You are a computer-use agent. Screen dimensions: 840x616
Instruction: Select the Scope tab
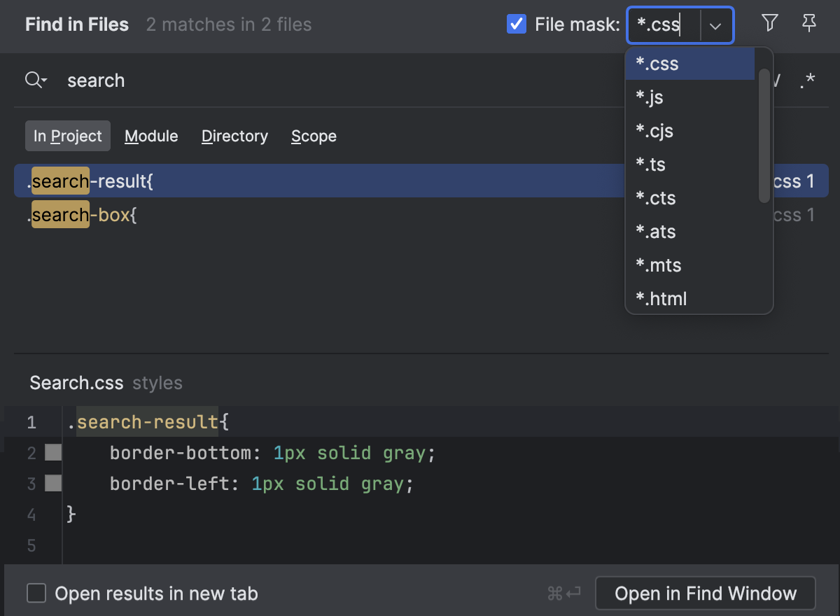point(314,136)
